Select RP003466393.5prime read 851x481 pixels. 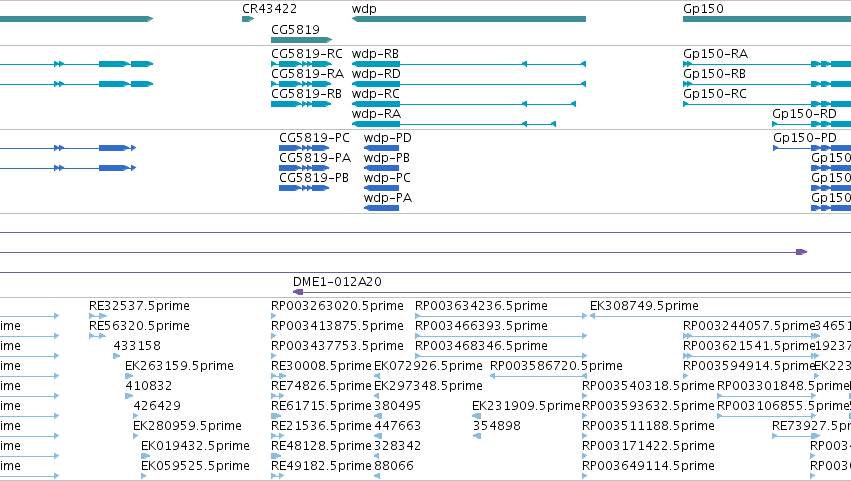coord(501,336)
